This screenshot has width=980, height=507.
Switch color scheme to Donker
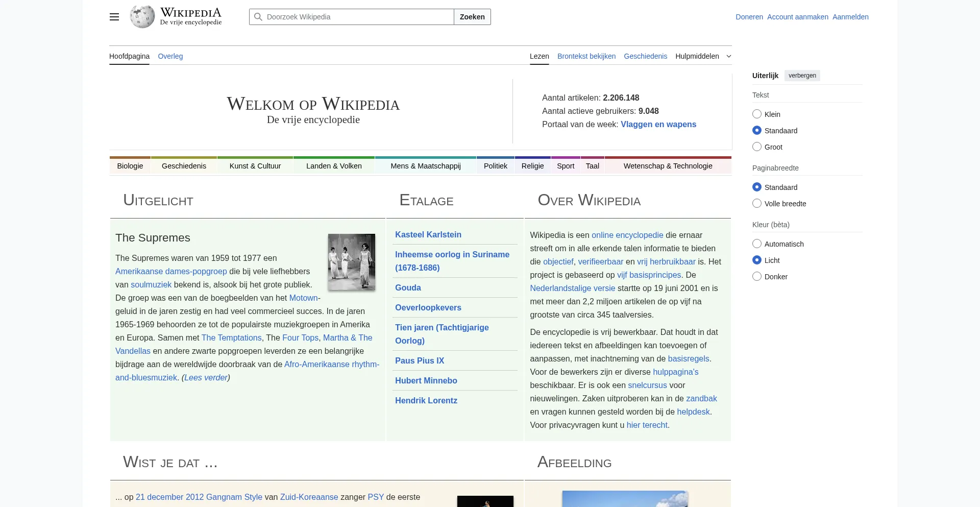tap(757, 276)
